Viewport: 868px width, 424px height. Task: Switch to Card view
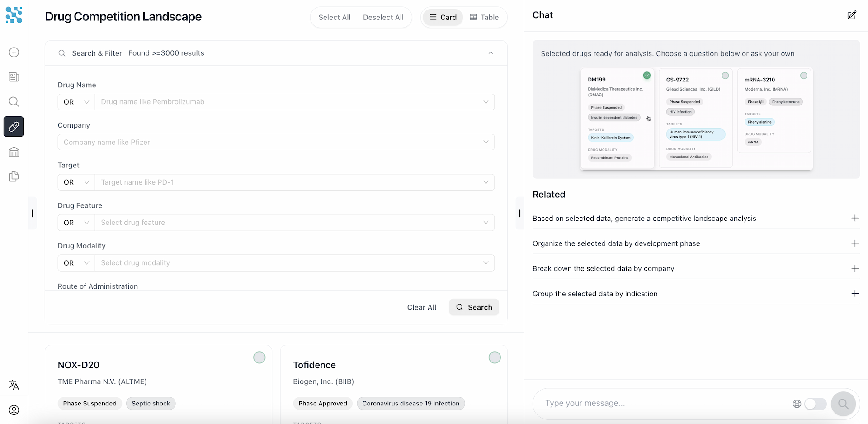(x=443, y=17)
